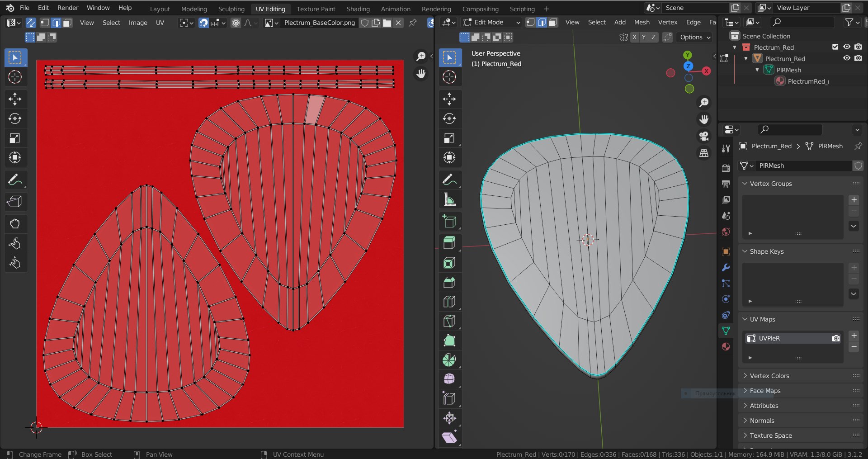Screen dimensions: 868x459
Task: Open the Options dropdown in 3D viewport
Action: [x=695, y=37]
